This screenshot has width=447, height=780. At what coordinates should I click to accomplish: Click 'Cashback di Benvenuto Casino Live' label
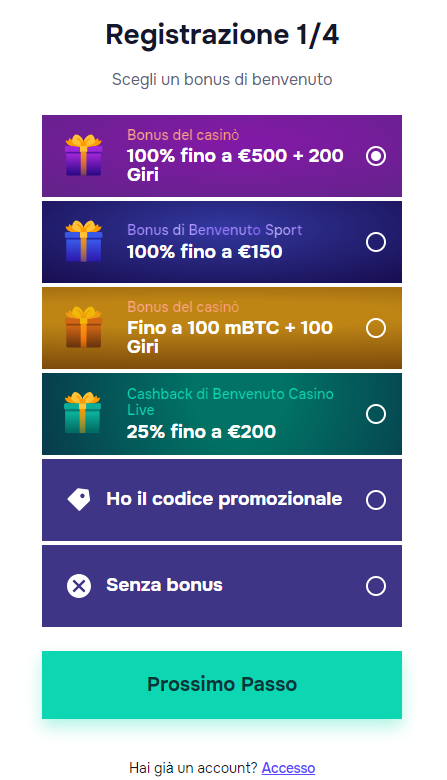coord(230,401)
